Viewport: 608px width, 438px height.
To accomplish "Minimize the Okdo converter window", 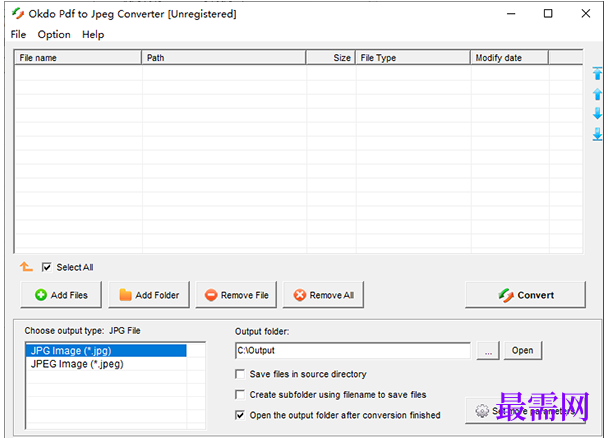I will coord(511,14).
